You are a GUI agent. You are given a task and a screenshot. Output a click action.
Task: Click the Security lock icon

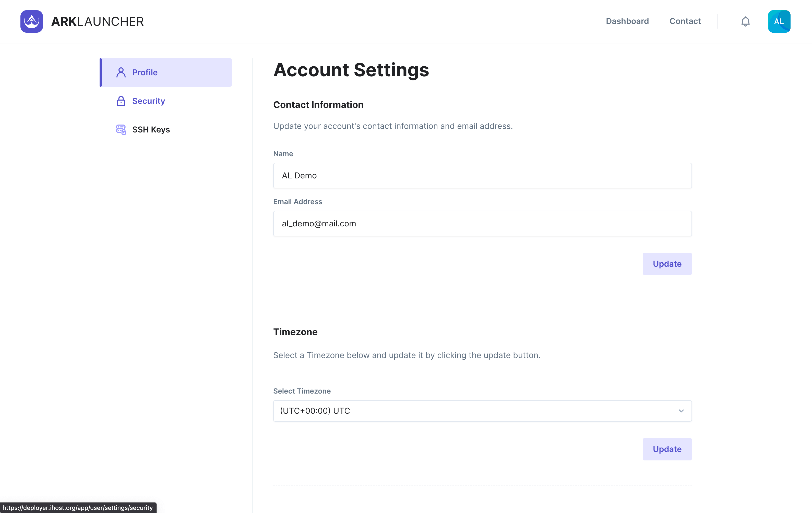(121, 101)
